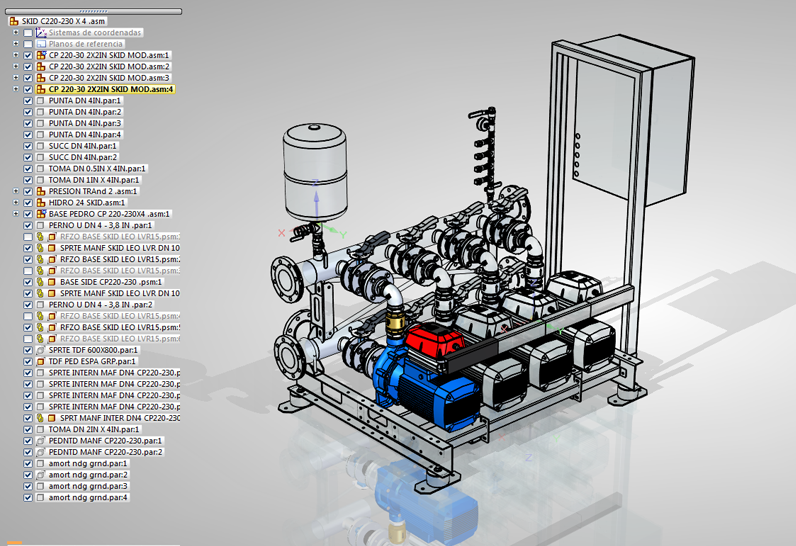The image size is (796, 546).
Task: Click the root assembly icon of SKID C220-230 X 4 .asm
Action: pyautogui.click(x=14, y=21)
